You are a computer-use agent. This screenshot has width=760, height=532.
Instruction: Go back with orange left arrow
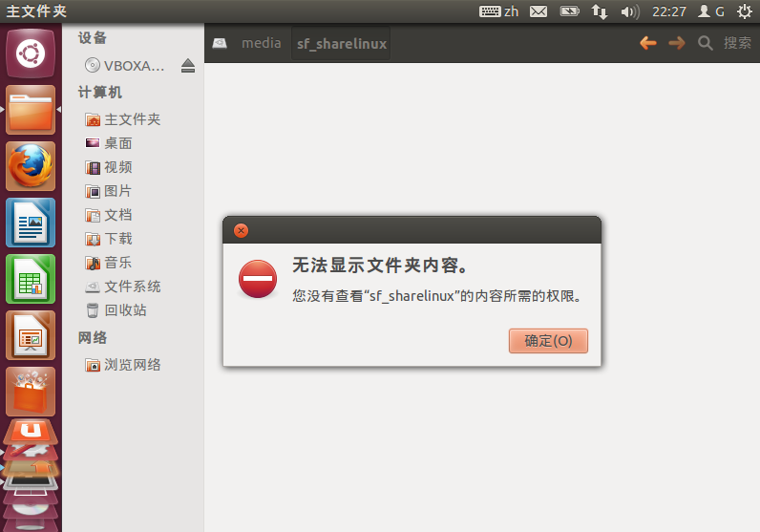pyautogui.click(x=648, y=43)
